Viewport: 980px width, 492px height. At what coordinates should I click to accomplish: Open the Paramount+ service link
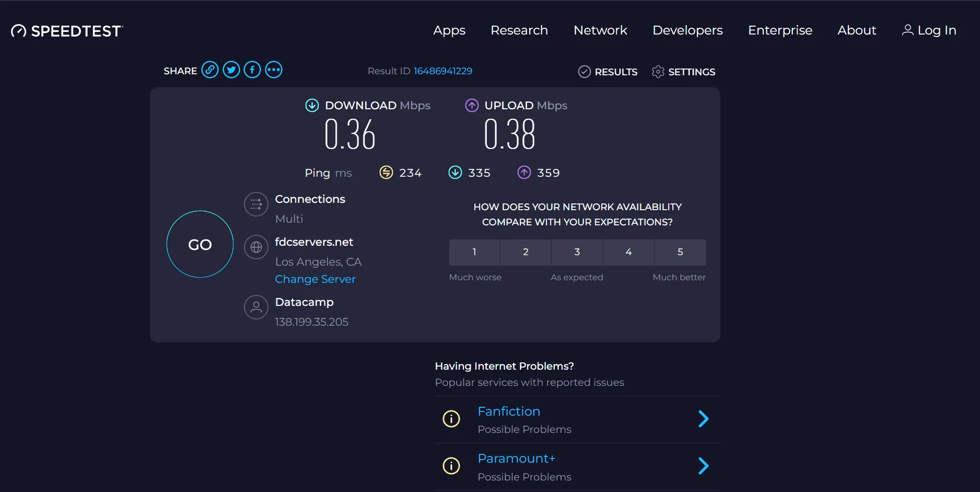coord(516,459)
